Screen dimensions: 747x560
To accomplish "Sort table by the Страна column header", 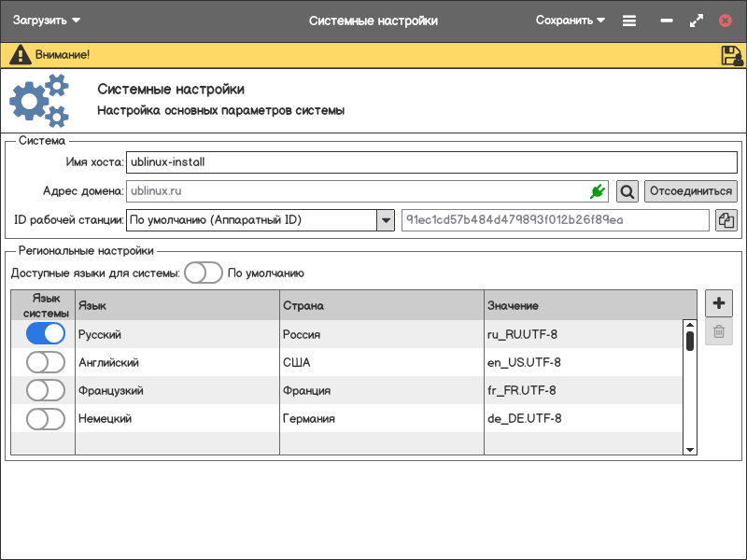I will point(381,306).
